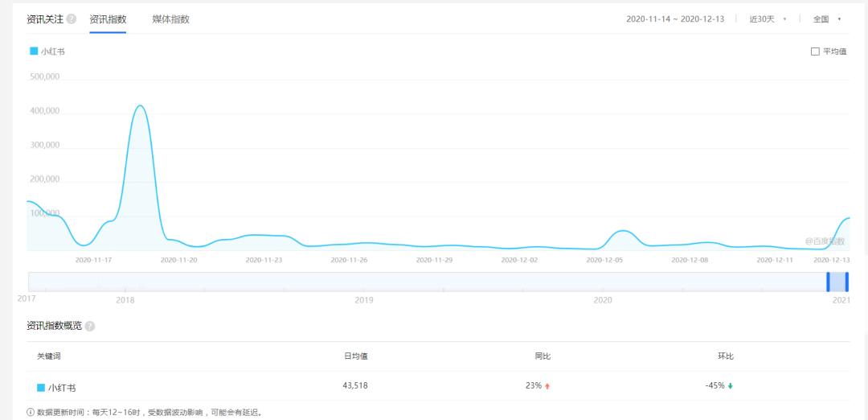Click the 2020-11-26 axis date label

[350, 259]
